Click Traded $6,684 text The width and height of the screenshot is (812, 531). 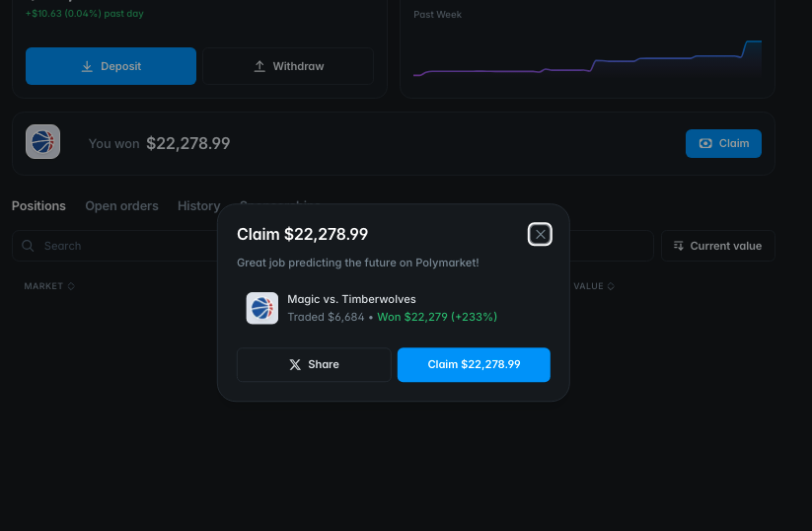click(326, 317)
